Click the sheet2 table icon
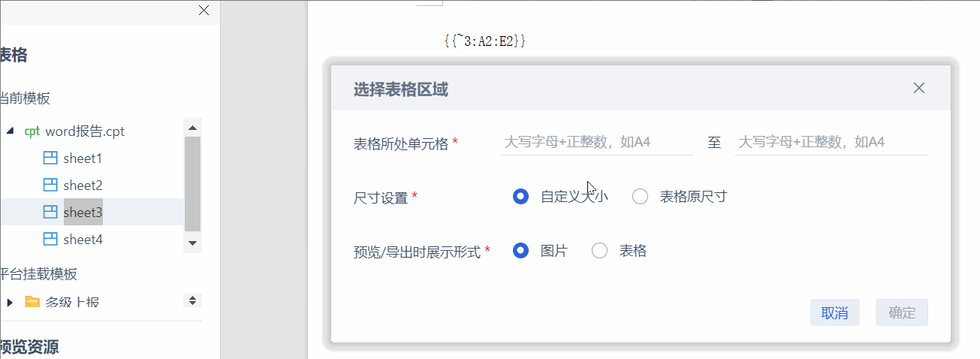The image size is (980, 359). click(x=50, y=186)
